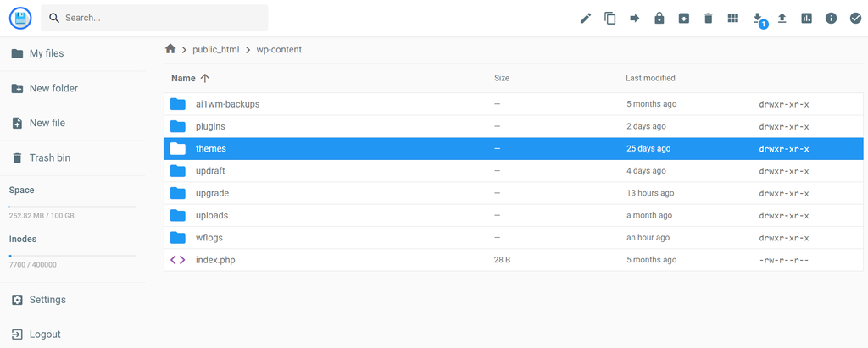Show info with the information icon

pyautogui.click(x=831, y=18)
